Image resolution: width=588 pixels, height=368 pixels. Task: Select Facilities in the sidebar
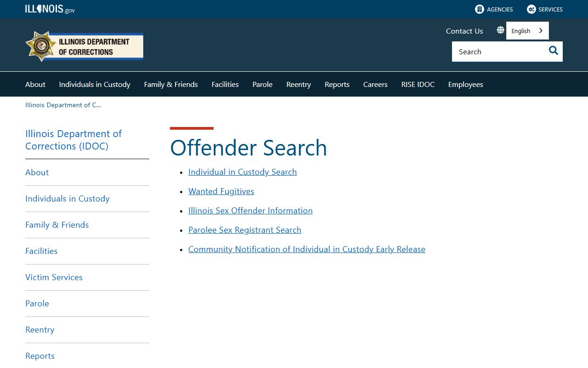[41, 251]
